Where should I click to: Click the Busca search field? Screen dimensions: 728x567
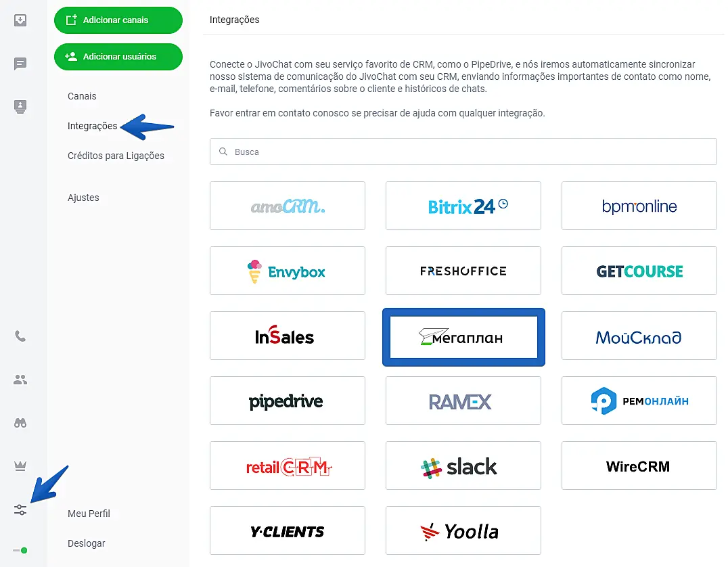click(463, 152)
